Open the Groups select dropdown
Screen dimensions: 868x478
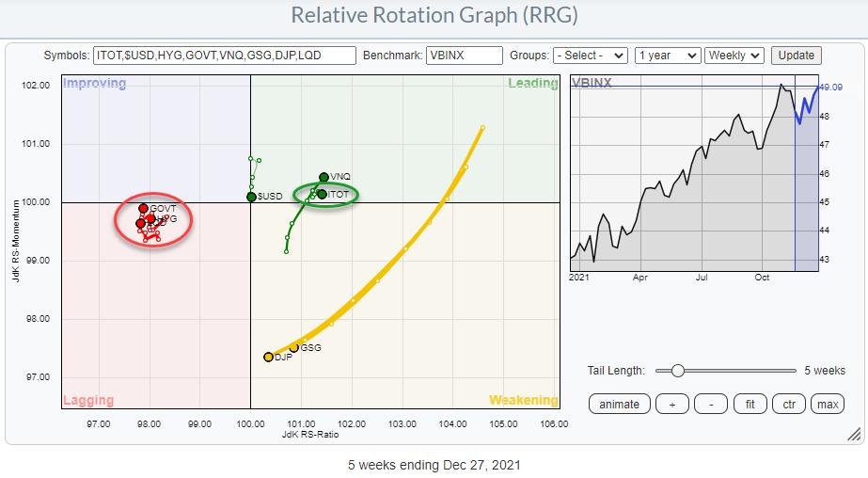pyautogui.click(x=591, y=56)
